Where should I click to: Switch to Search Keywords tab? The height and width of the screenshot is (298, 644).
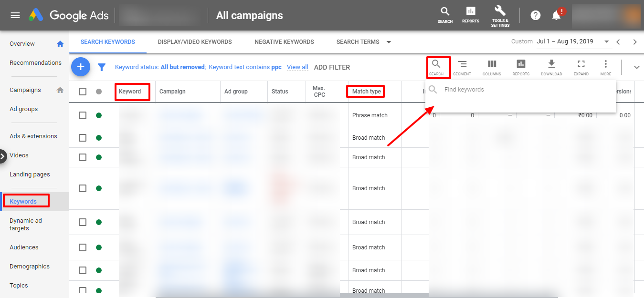coord(108,42)
